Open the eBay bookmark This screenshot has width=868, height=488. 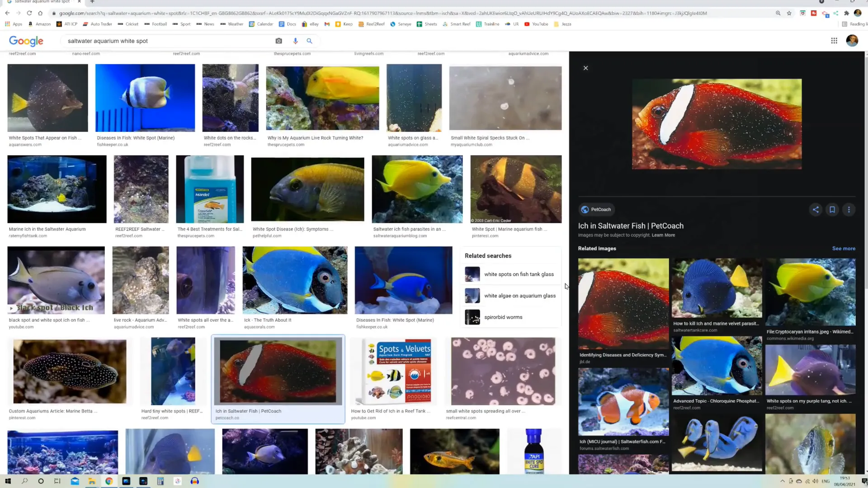[x=310, y=24]
